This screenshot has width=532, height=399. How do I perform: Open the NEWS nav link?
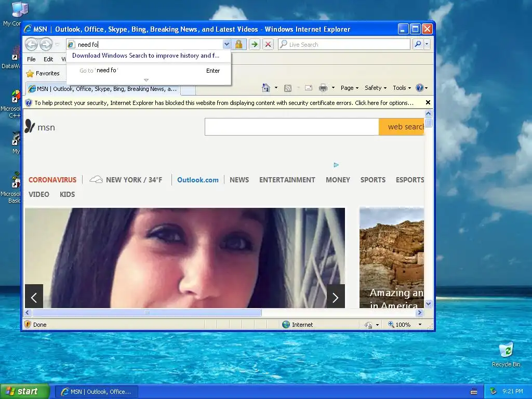tap(239, 180)
